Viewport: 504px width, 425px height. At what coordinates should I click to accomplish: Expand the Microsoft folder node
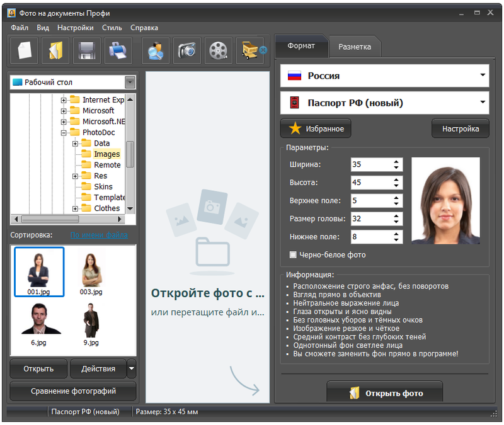point(64,111)
